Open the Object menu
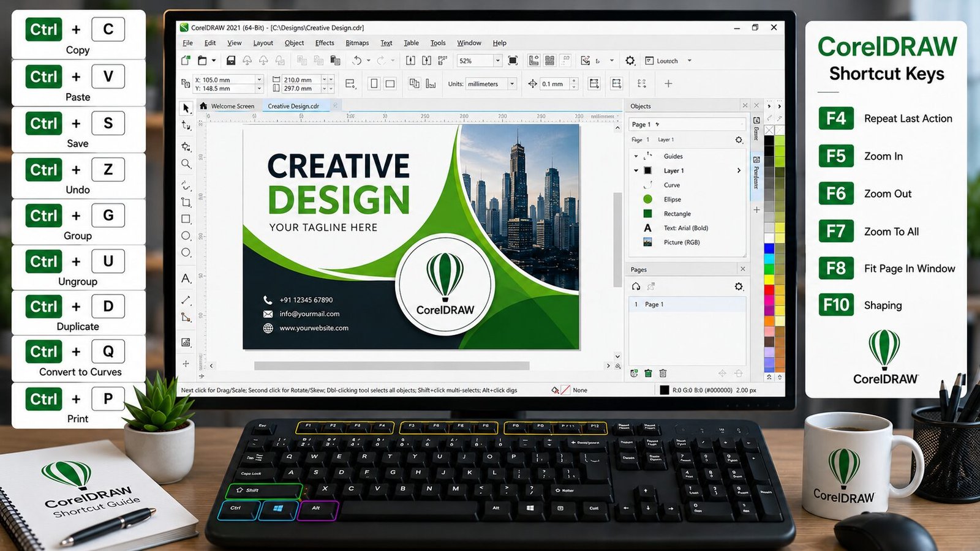Viewport: 980px width, 551px height. pyautogui.click(x=294, y=43)
